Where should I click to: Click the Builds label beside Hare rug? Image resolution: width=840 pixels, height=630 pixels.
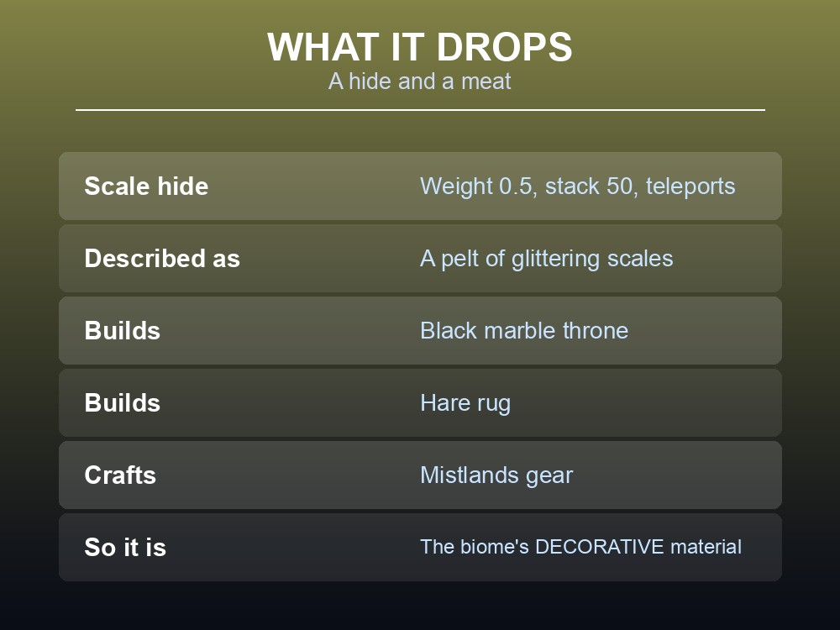point(122,403)
